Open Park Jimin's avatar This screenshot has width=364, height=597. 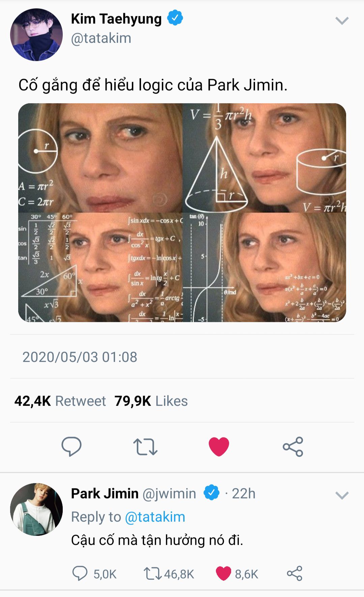coord(36,509)
